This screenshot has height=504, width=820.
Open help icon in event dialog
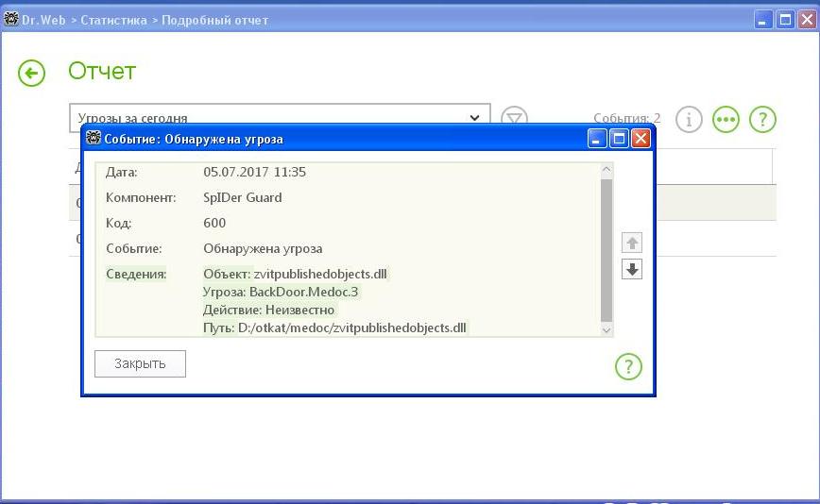pyautogui.click(x=628, y=366)
